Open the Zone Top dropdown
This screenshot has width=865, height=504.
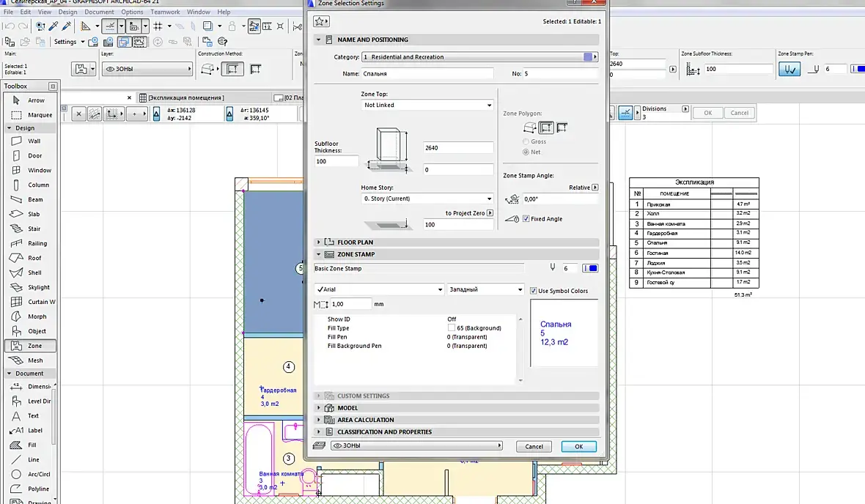tap(427, 105)
